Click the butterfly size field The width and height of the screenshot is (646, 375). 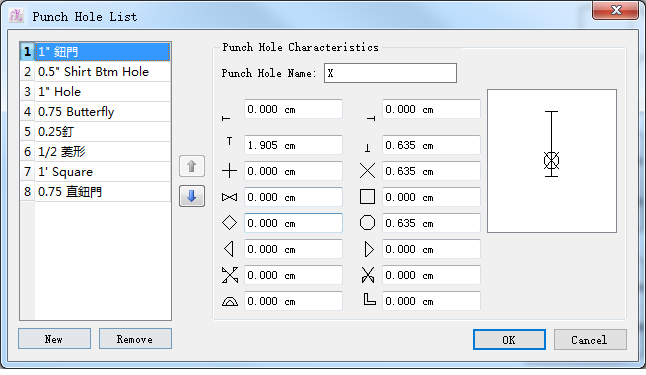click(x=293, y=197)
